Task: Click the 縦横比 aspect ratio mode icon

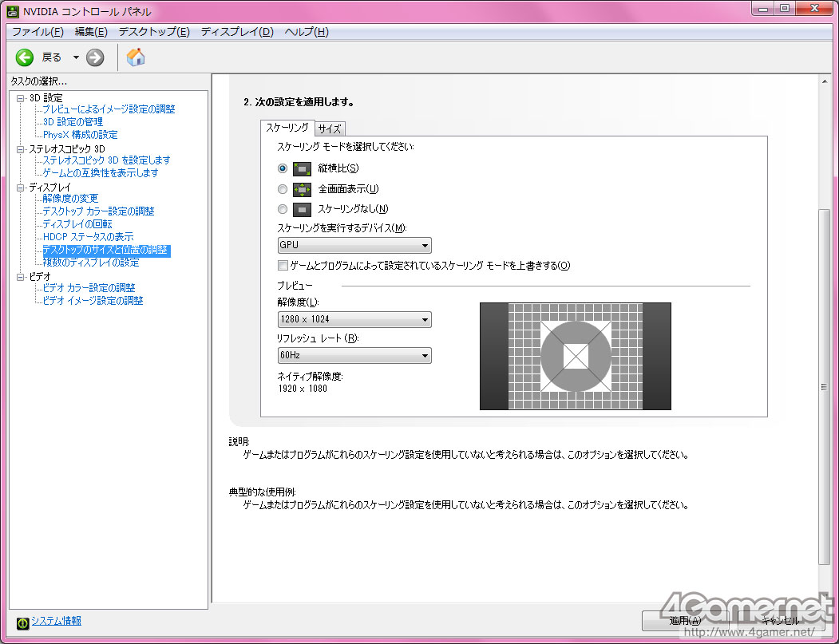Action: click(x=302, y=168)
